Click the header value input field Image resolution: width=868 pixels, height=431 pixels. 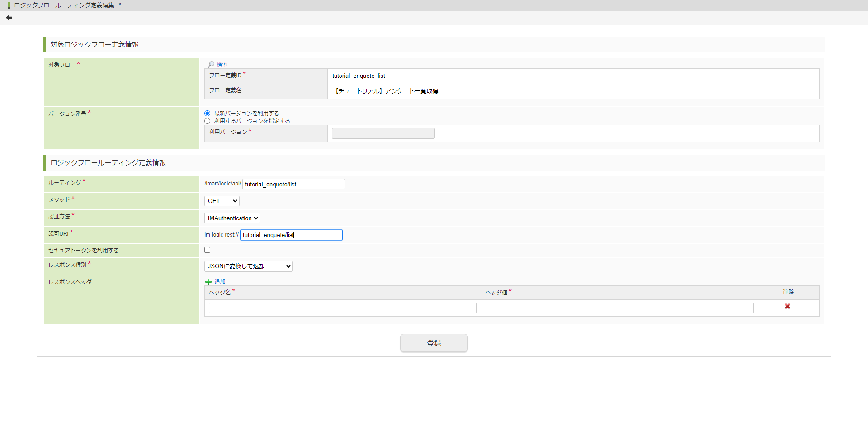click(x=619, y=308)
